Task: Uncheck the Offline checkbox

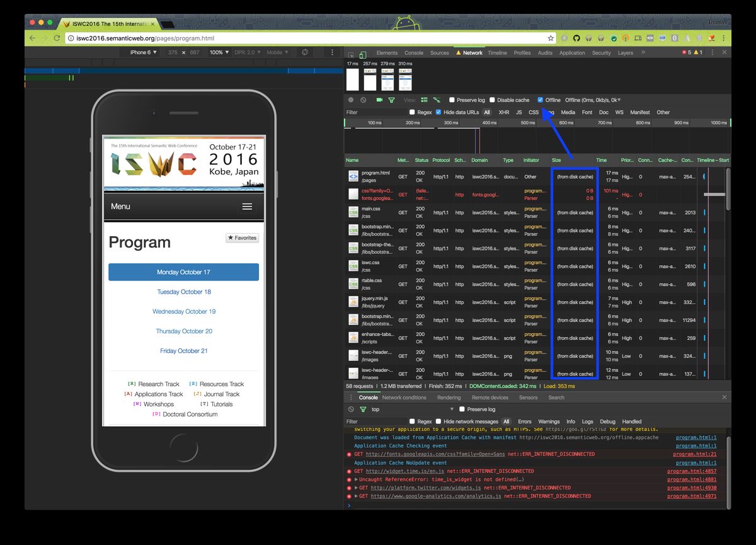Action: point(541,100)
